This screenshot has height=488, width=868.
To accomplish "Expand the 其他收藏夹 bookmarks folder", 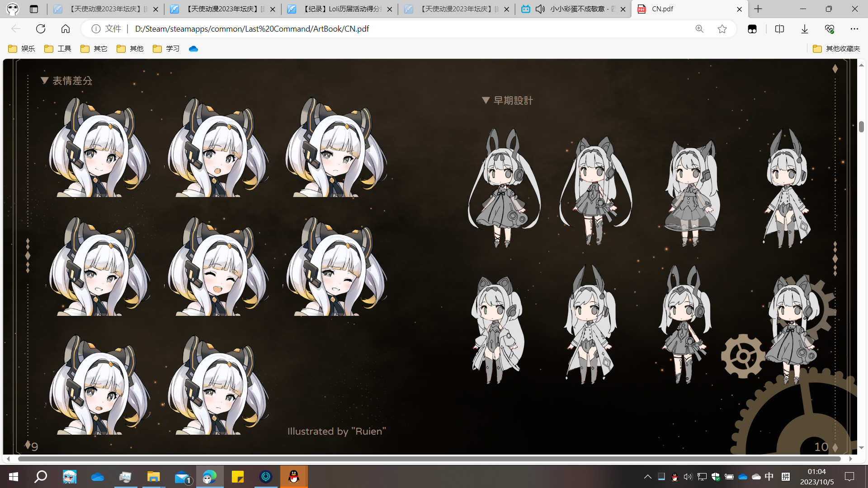I will click(x=836, y=49).
